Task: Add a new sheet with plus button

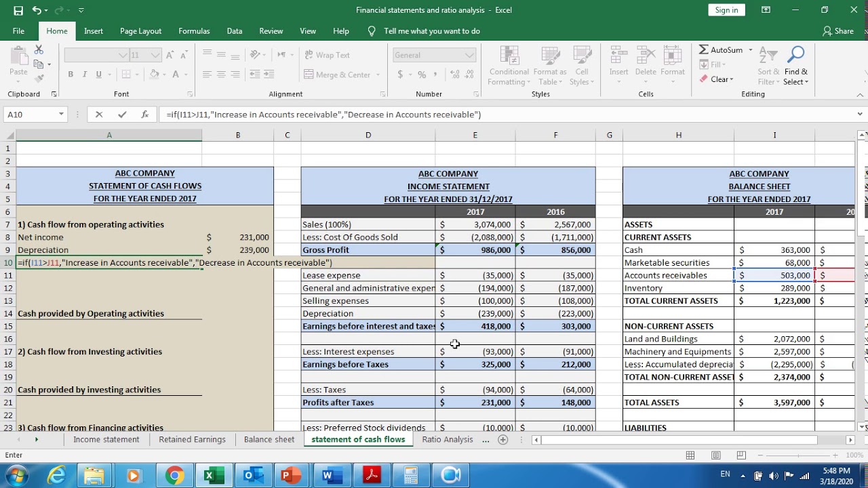Action: click(x=502, y=440)
